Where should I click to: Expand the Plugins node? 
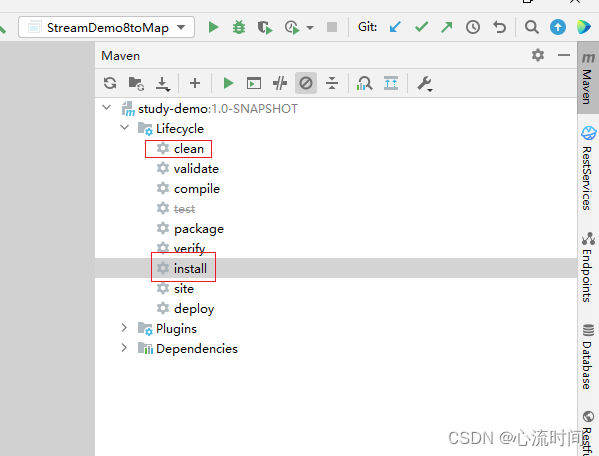click(124, 328)
